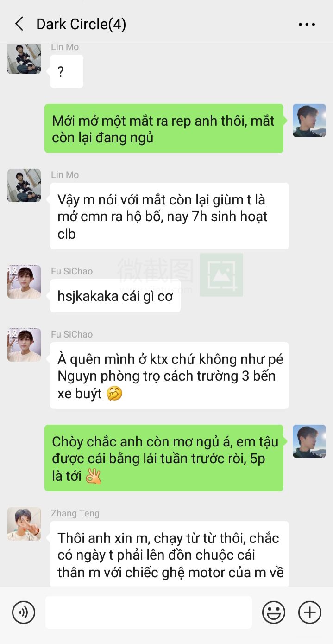
Task: Open the emoji sticker picker
Action: click(x=274, y=612)
